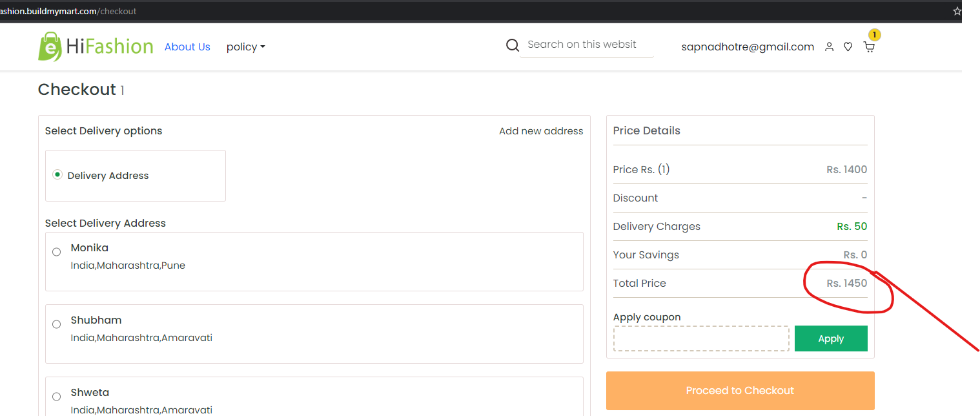Image resolution: width=980 pixels, height=416 pixels.
Task: Click the Rs. 1400 price value
Action: tap(847, 170)
